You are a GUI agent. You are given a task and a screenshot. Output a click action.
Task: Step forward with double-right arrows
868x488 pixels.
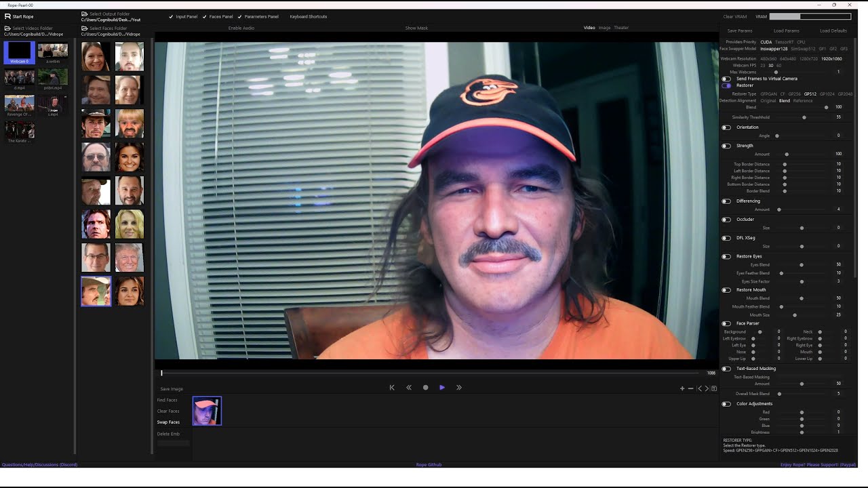[459, 388]
